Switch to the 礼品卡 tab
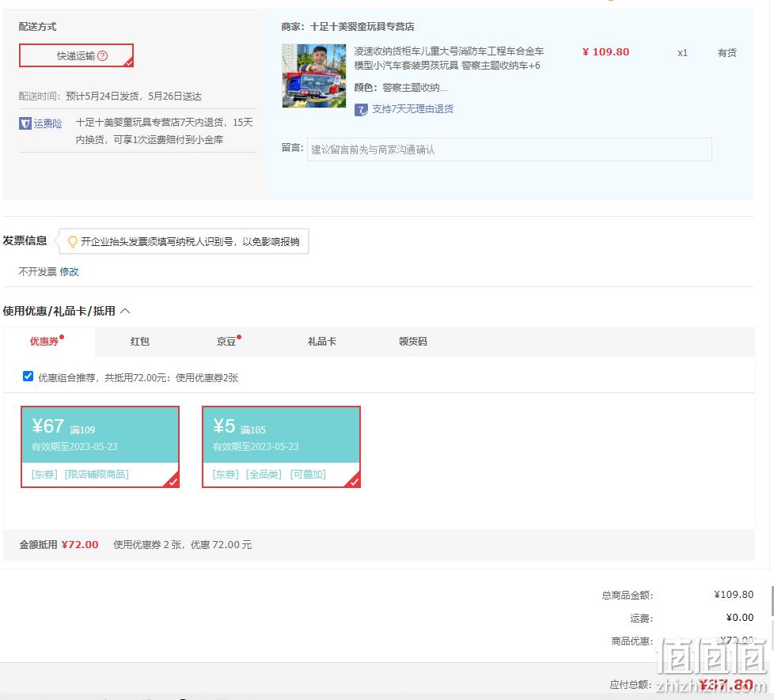This screenshot has height=700, width=774. [322, 342]
